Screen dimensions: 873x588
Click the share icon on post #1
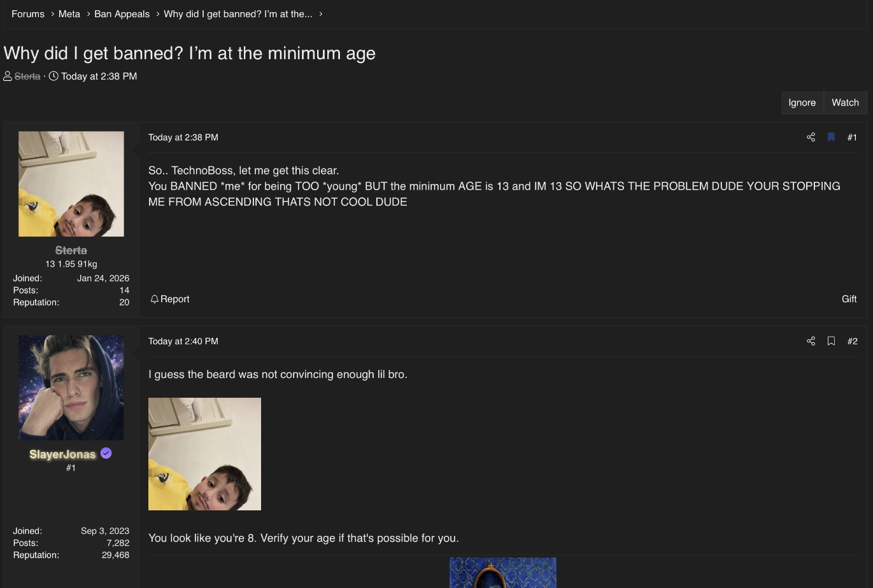coord(811,137)
